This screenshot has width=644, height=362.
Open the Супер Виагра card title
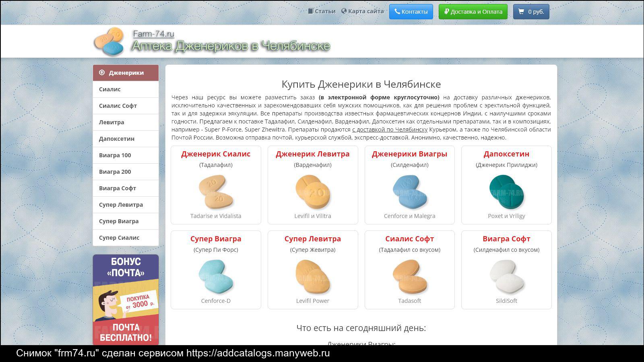216,239
